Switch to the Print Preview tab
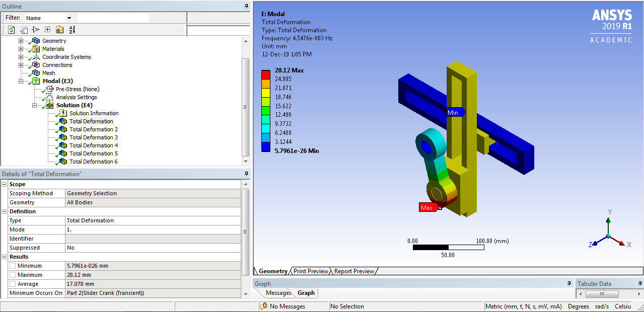The height and width of the screenshot is (312, 644). [x=310, y=271]
